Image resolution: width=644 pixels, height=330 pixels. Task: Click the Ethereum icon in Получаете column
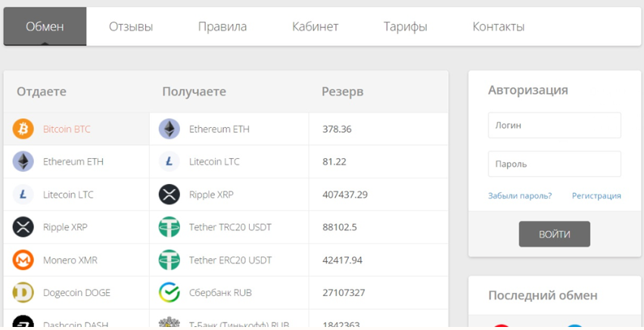coord(169,129)
